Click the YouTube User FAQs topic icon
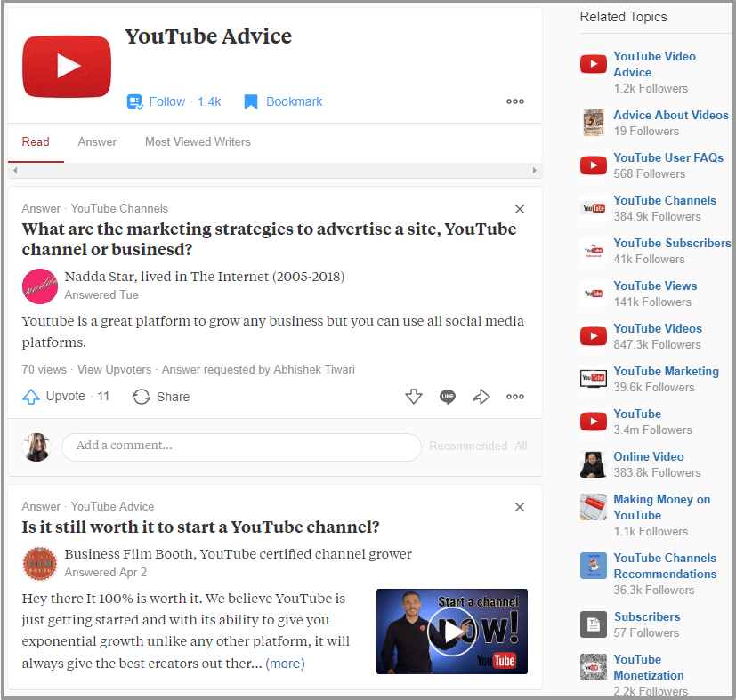736x700 pixels. click(594, 165)
